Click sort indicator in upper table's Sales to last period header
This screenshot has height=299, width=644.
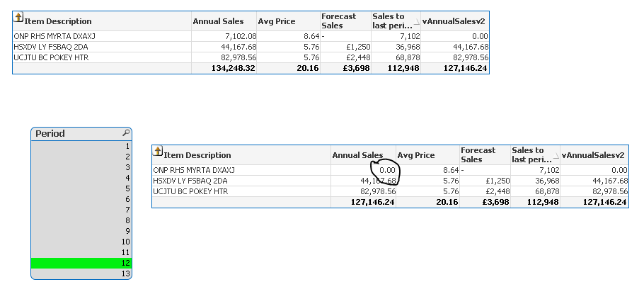pos(415,24)
